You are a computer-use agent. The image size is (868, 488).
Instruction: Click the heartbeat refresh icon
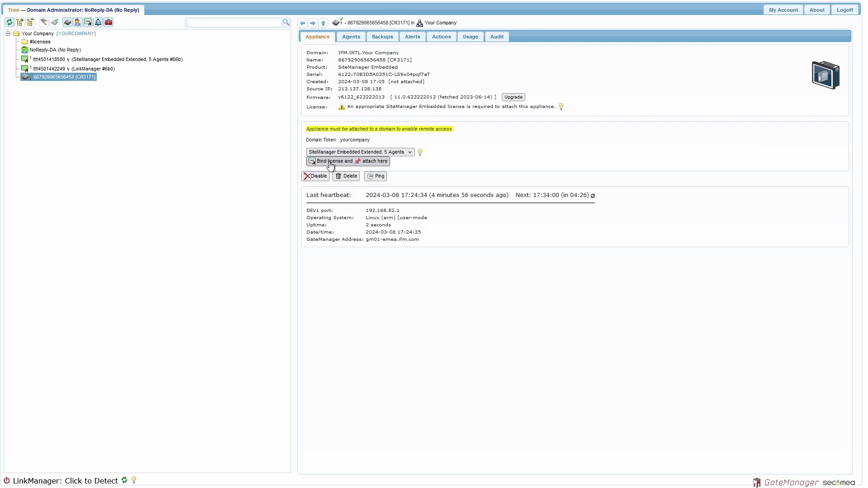coord(593,196)
